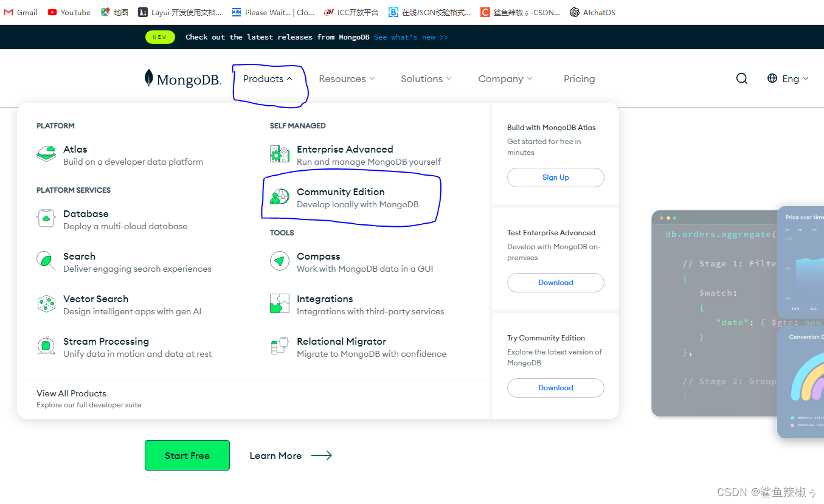Image resolution: width=824 pixels, height=504 pixels.
Task: Open the YouTube bookmark
Action: [x=69, y=12]
